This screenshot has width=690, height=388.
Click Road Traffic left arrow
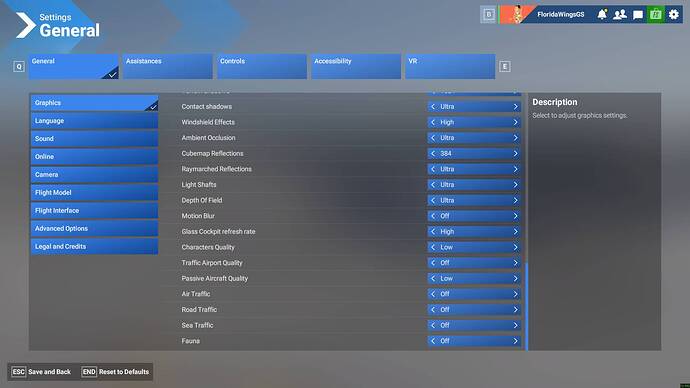click(x=433, y=310)
